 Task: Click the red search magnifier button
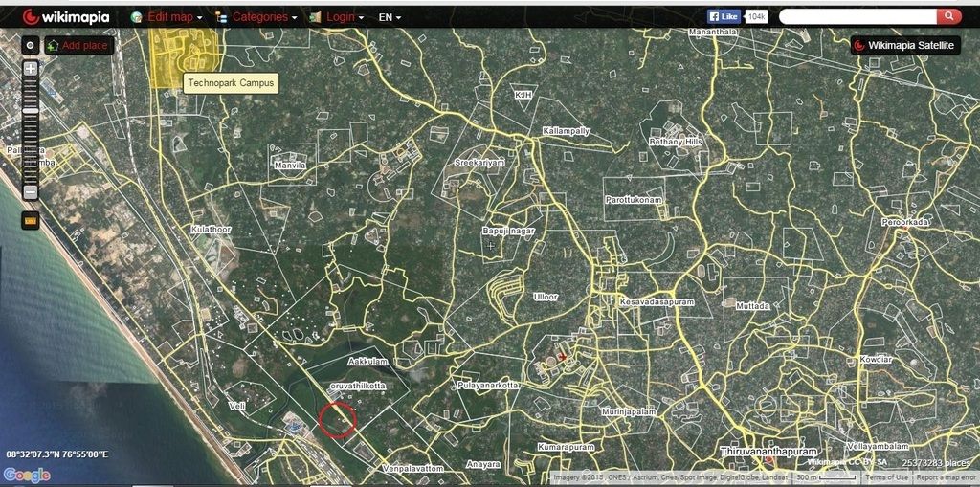(948, 16)
